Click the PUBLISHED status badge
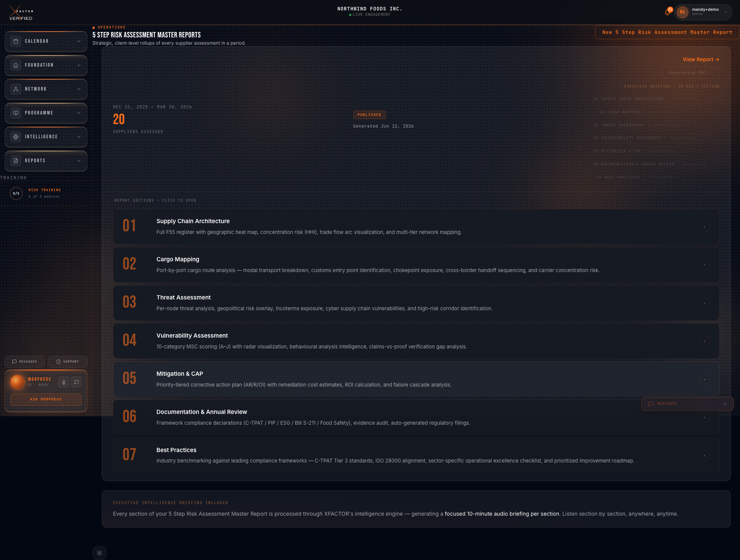Viewport: 740px width, 560px height. click(369, 115)
